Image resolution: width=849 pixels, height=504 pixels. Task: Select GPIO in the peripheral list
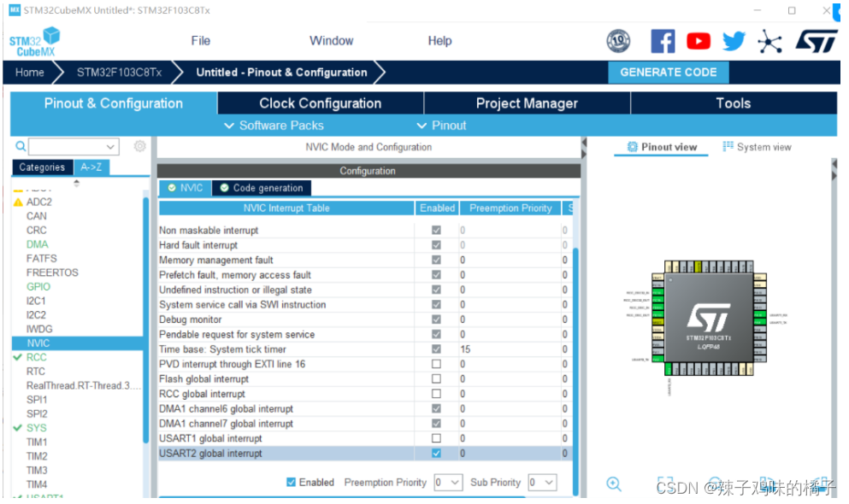pos(38,287)
